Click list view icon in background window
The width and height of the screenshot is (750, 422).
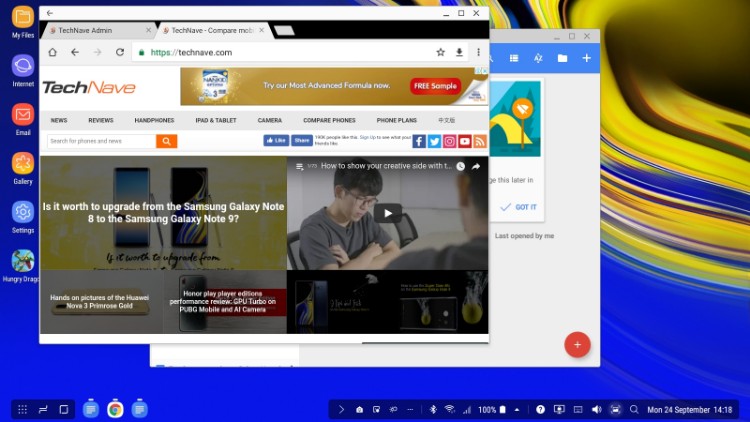click(x=514, y=58)
